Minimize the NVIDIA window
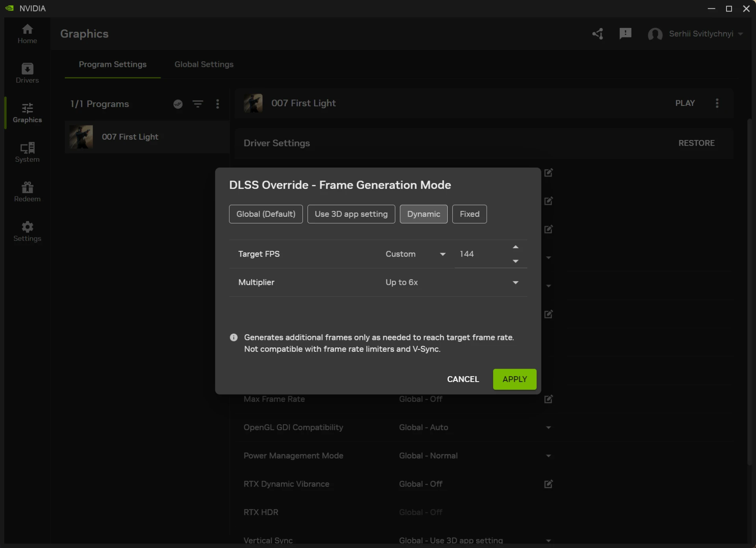 (x=711, y=8)
